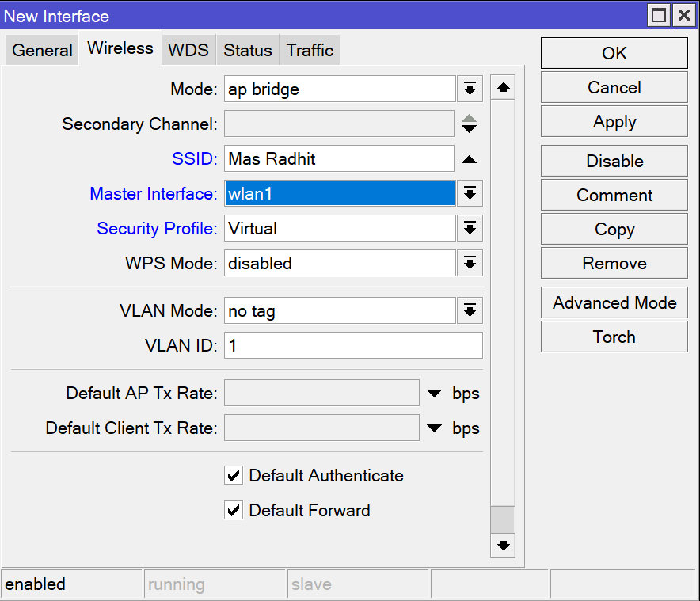700x601 pixels.
Task: Open the Mode dropdown arrow
Action: [470, 89]
